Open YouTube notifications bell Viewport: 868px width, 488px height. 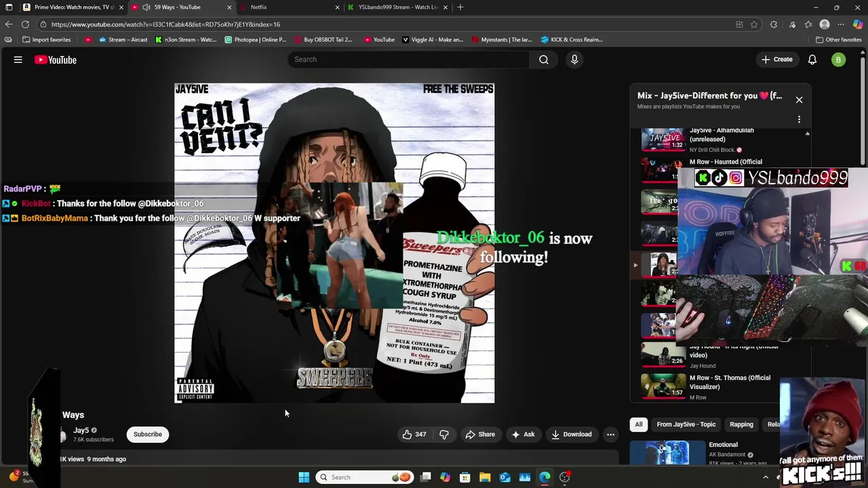(x=812, y=60)
